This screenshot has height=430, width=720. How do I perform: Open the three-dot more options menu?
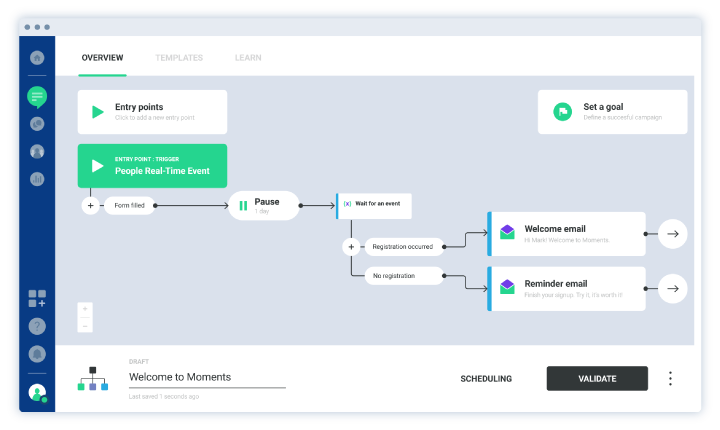coord(670,379)
